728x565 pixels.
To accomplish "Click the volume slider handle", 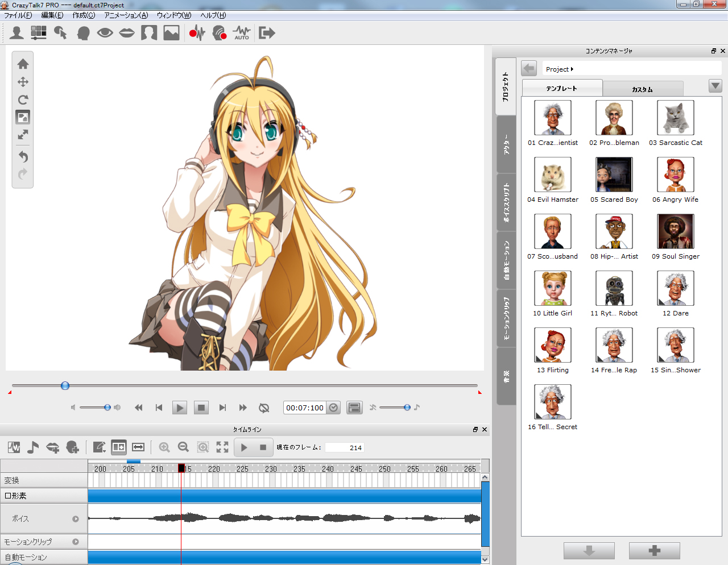I will click(x=107, y=408).
